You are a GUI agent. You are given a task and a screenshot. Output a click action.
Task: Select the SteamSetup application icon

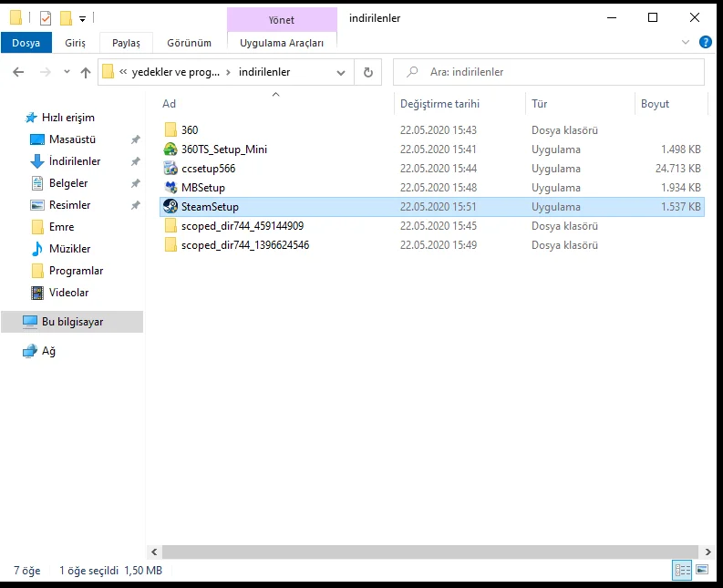click(170, 206)
